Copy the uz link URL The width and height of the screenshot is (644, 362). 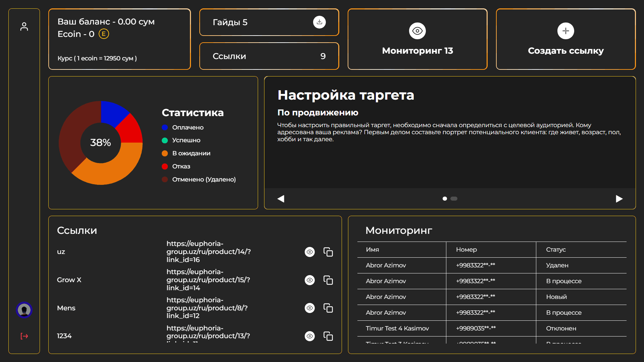[x=328, y=252]
